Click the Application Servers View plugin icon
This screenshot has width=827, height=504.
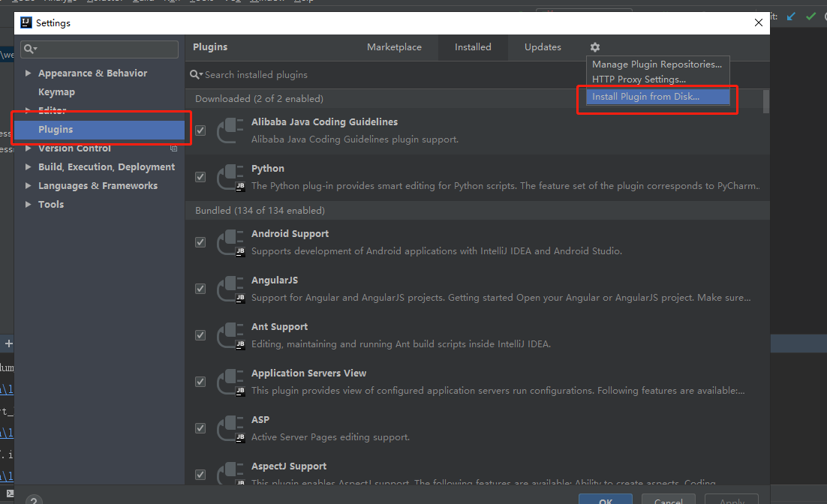pos(230,382)
